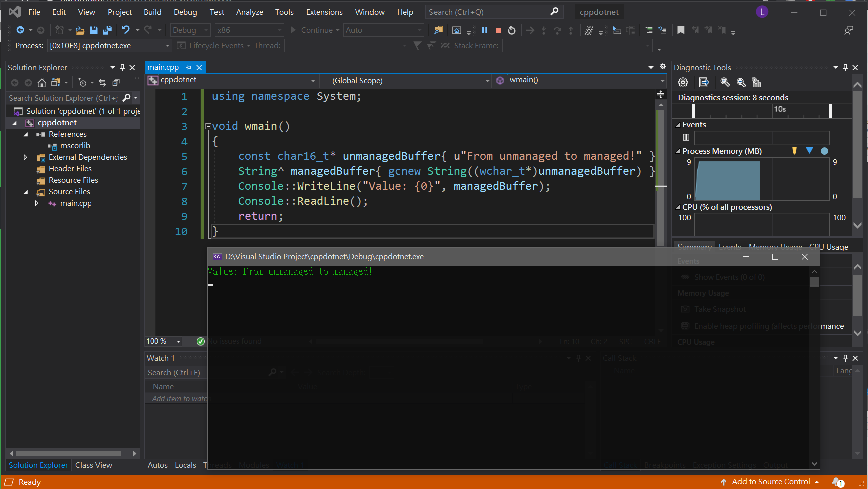Switch views icon in Solution Explorer
This screenshot has height=489, width=868.
point(56,82)
